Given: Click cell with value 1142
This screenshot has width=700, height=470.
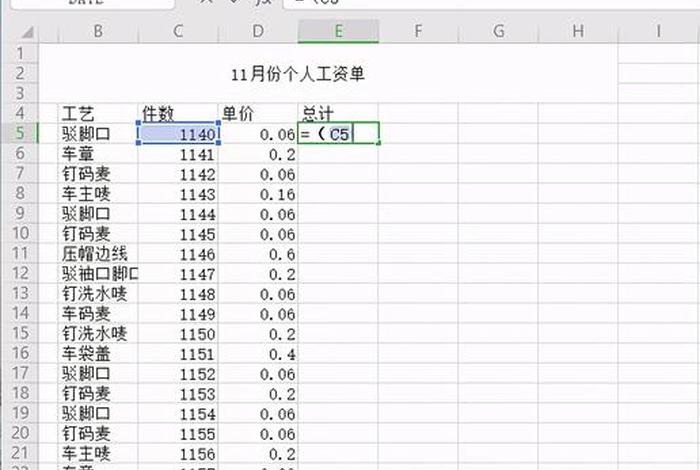Looking at the screenshot, I should tap(178, 174).
